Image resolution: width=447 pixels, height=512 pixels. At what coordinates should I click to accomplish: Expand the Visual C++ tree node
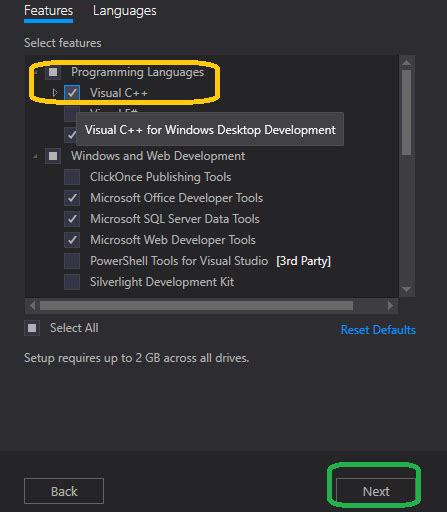pyautogui.click(x=55, y=92)
